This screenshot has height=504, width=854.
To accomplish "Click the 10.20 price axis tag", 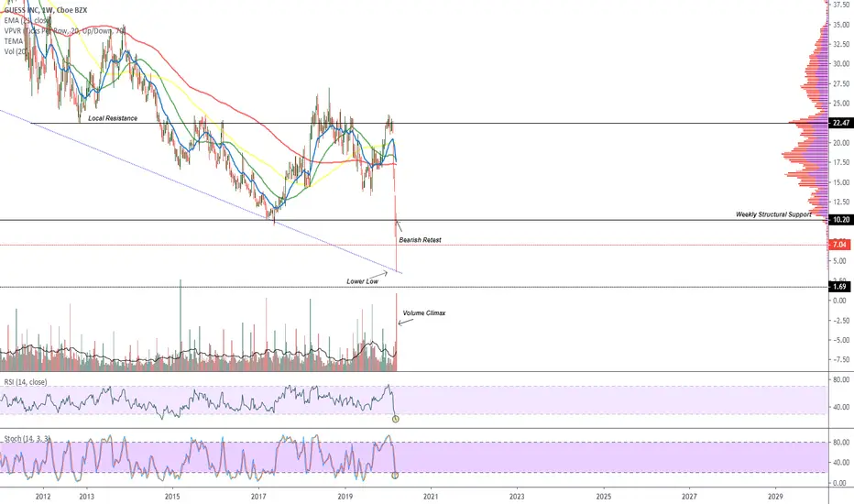I will click(841, 220).
